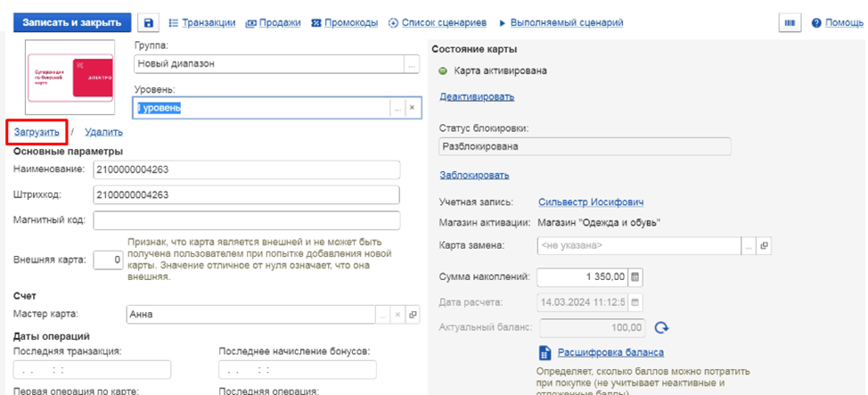Viewport: 868px width, 395px height.
Task: Click the Внешняя карта number field
Action: click(108, 259)
